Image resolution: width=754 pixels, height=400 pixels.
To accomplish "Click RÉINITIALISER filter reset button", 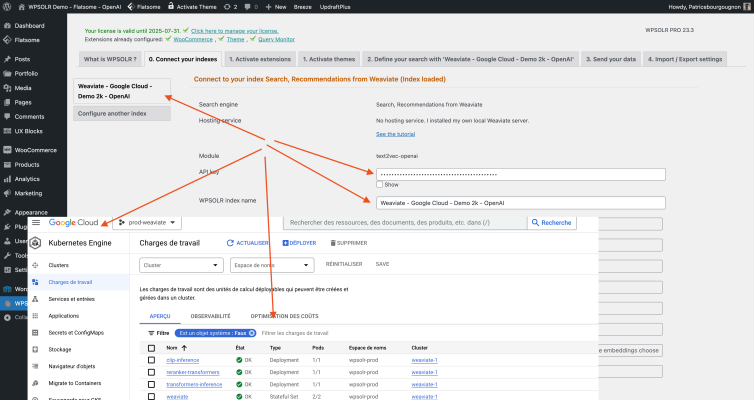I will (x=344, y=264).
